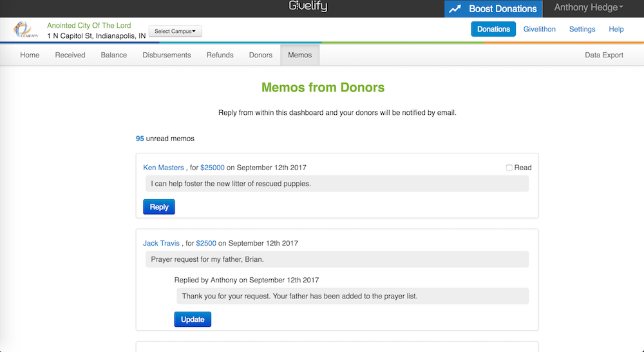
Task: Open the Refunds tab
Action: [x=220, y=55]
